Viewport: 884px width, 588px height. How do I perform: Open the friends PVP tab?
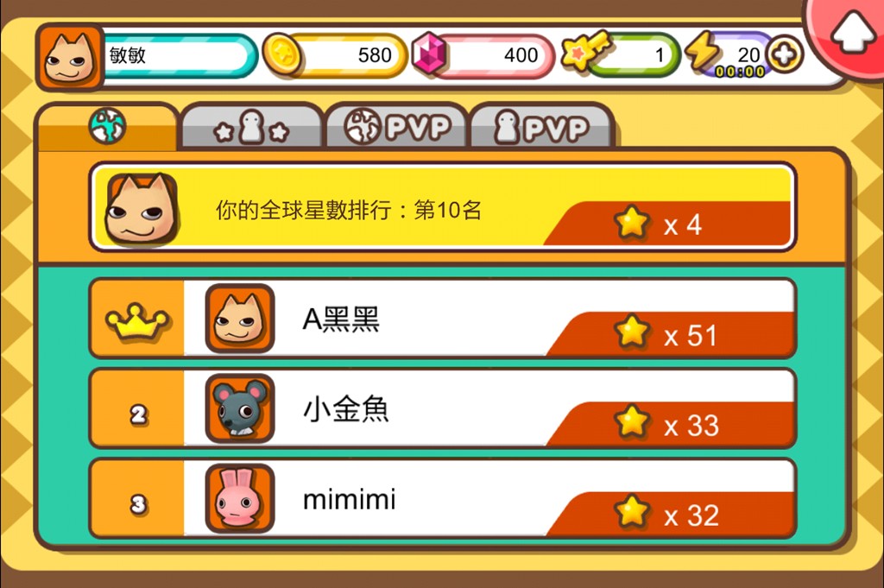click(x=541, y=127)
